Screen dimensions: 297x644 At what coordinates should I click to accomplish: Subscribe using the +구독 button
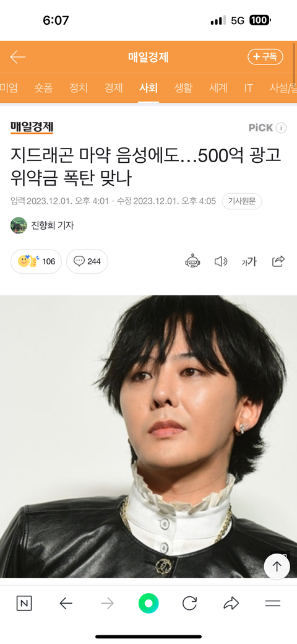[265, 57]
